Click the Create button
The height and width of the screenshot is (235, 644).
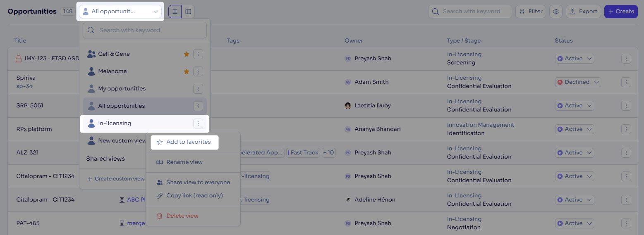(621, 12)
